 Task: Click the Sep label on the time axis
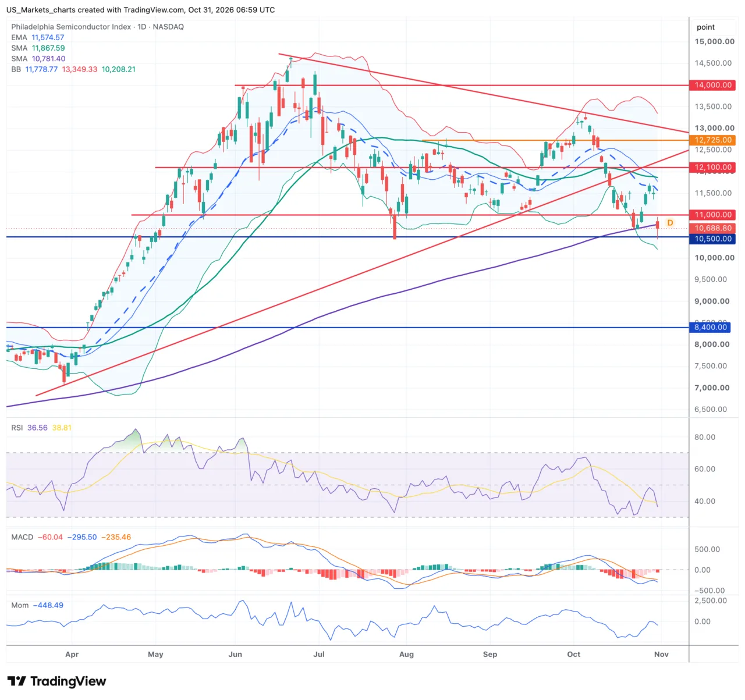[x=490, y=655]
